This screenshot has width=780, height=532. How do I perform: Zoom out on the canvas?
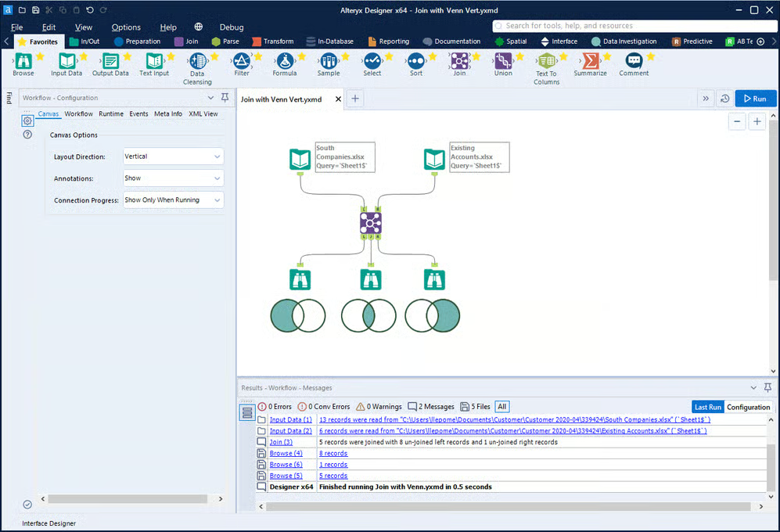(737, 121)
